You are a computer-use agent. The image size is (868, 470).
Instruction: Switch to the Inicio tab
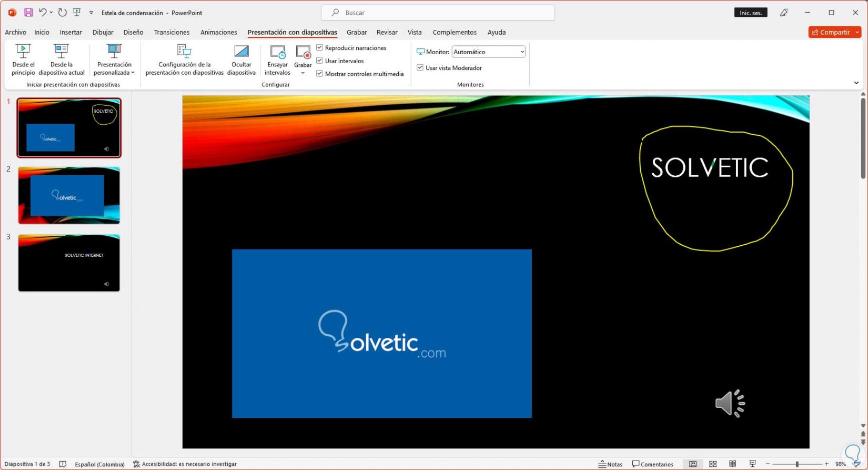[x=42, y=32]
